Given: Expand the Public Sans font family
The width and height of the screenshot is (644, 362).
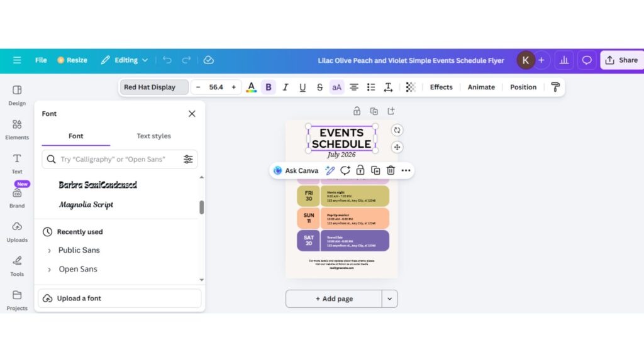Looking at the screenshot, I should coord(50,251).
